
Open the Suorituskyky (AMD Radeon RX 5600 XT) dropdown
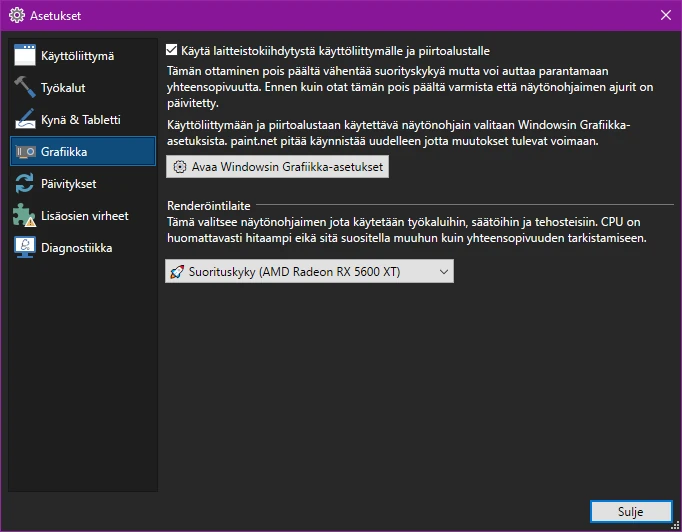tap(308, 271)
